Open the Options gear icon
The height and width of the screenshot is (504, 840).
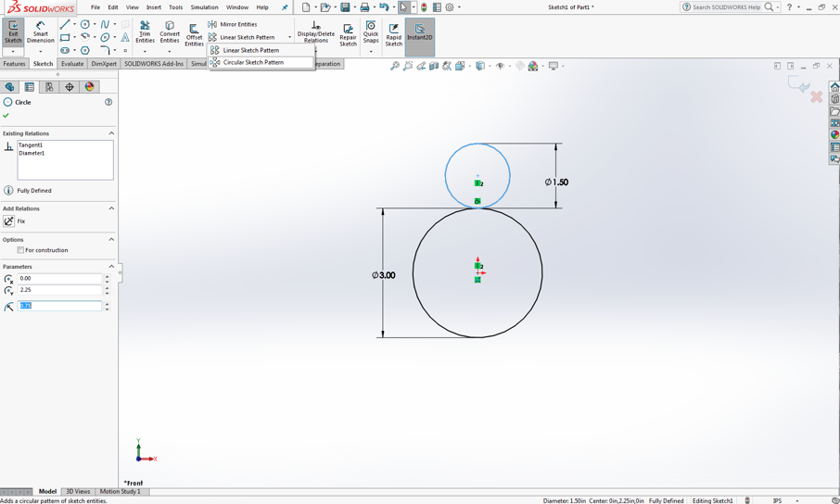coord(450,7)
